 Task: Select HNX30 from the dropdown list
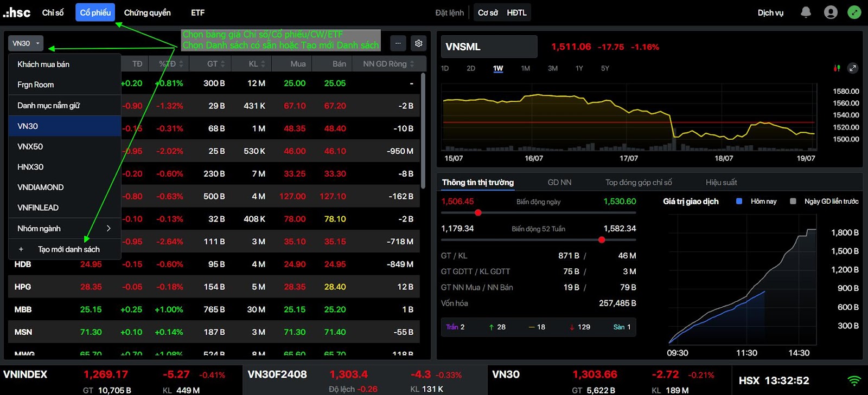click(x=65, y=167)
